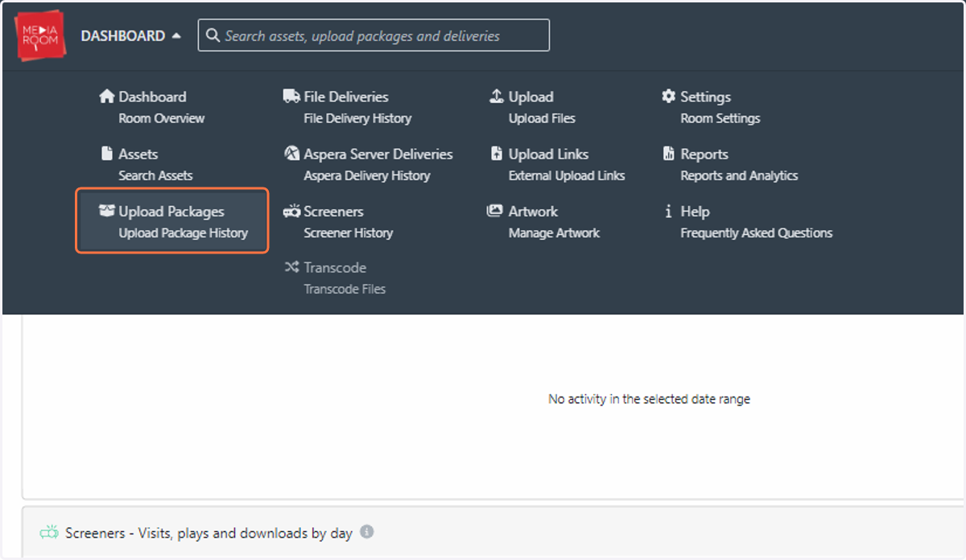The image size is (966, 560).
Task: Open the Upload Packages menu item
Action: (171, 212)
